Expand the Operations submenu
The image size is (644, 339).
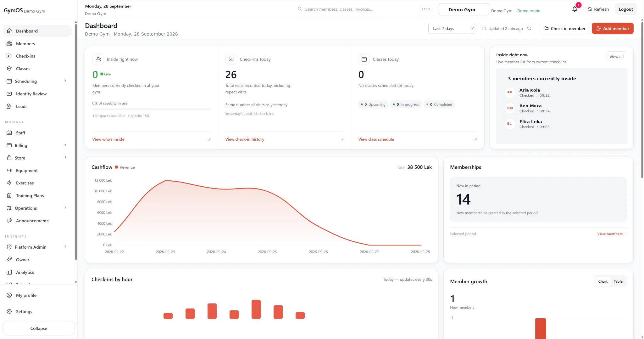pyautogui.click(x=65, y=208)
